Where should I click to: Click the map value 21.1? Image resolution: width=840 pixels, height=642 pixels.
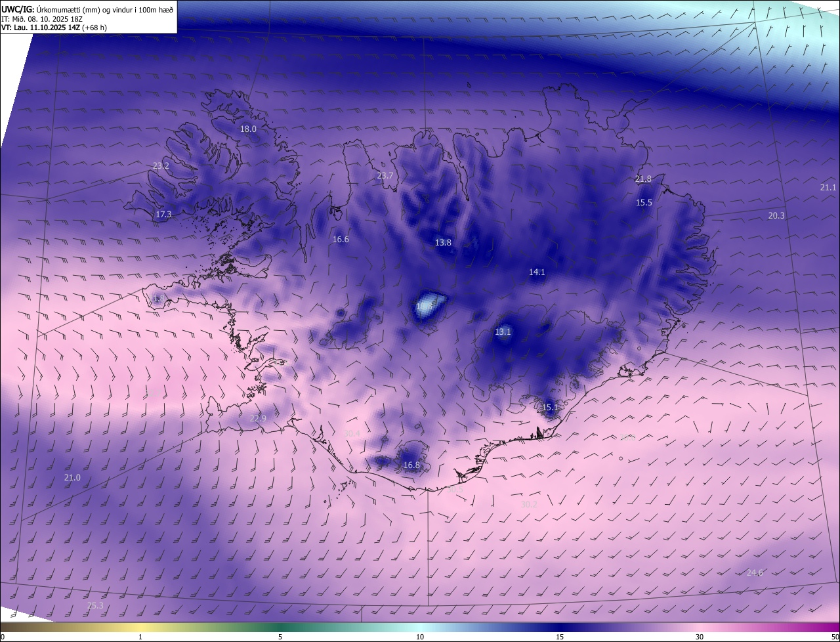(x=828, y=188)
